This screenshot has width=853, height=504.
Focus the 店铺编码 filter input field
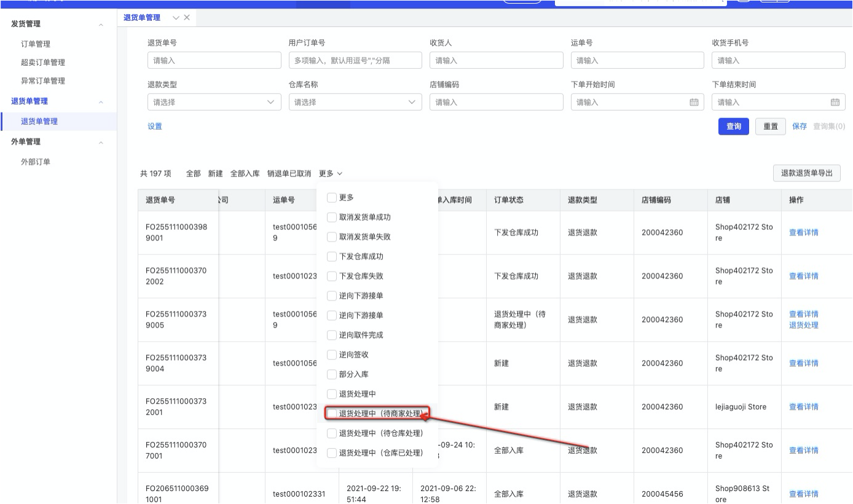coord(497,102)
